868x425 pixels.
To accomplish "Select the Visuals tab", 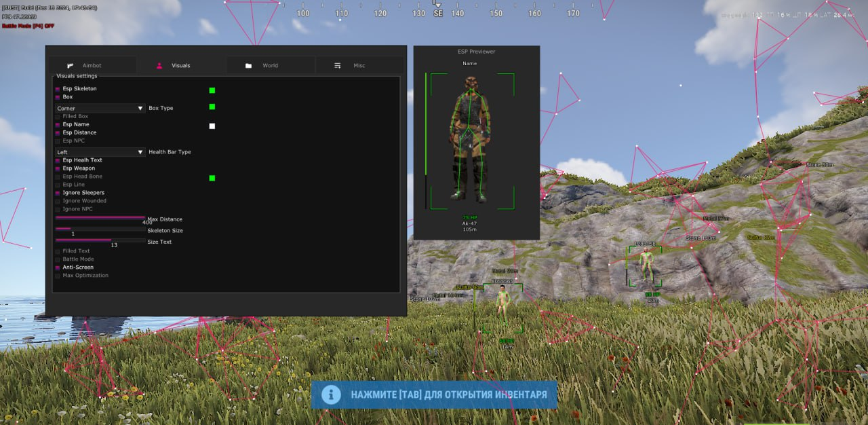I will point(181,66).
